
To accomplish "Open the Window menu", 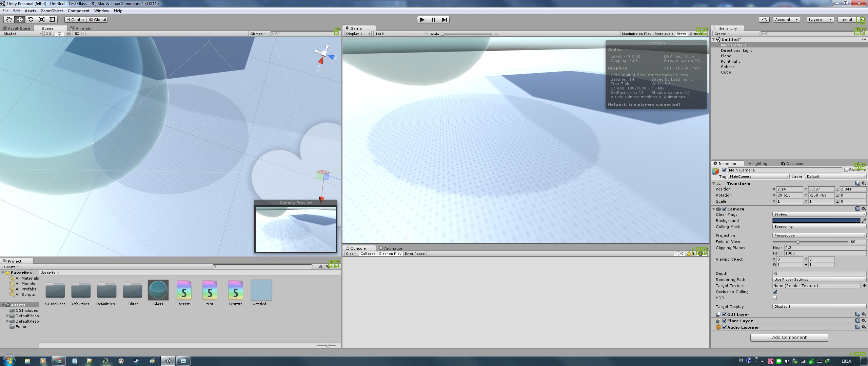I will point(102,11).
